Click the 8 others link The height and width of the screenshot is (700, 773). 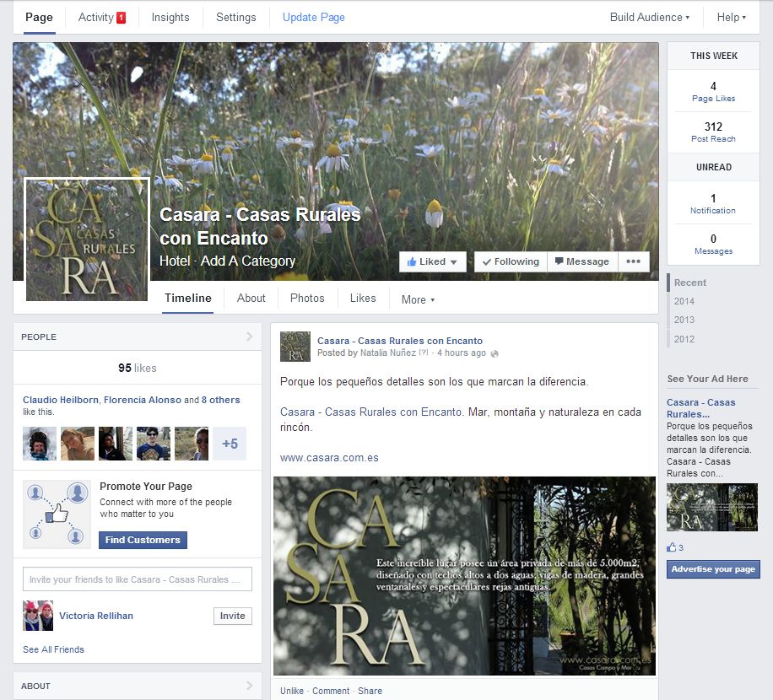point(221,400)
